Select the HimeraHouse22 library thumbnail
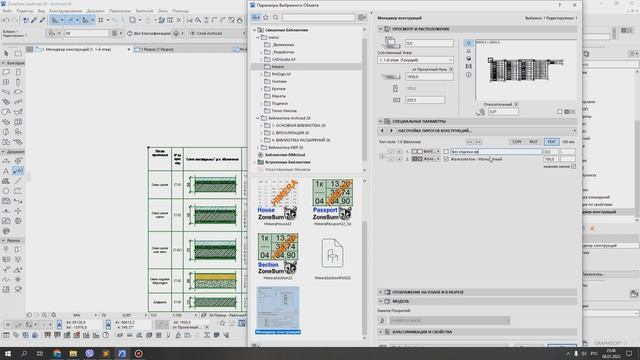640x360 pixels. 278,202
